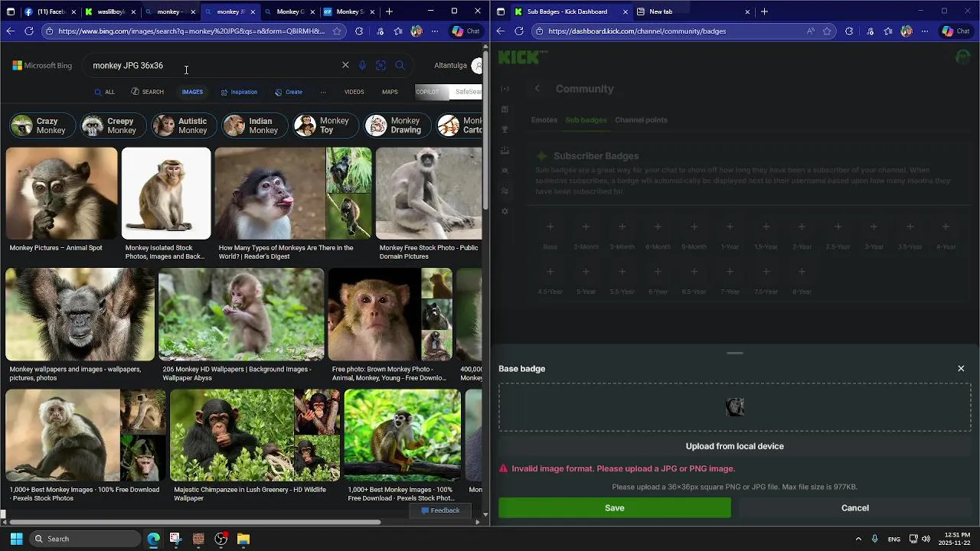Viewport: 980px width, 551px height.
Task: Select the Monkey Drawing suggestion chip
Action: (x=398, y=126)
